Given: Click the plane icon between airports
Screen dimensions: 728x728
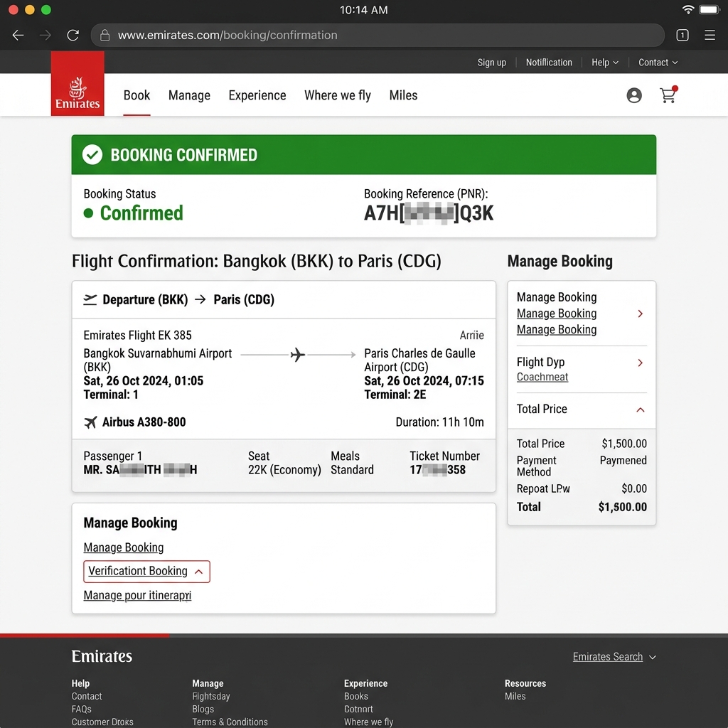Looking at the screenshot, I should click(298, 355).
